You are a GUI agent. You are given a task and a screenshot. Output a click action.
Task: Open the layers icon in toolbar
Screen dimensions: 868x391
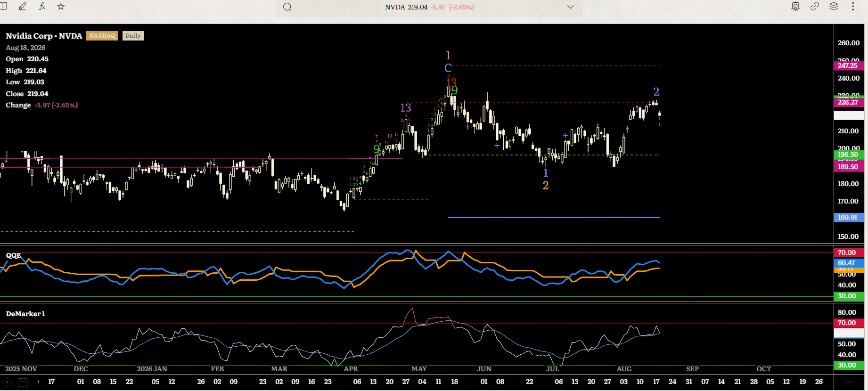pos(834,7)
